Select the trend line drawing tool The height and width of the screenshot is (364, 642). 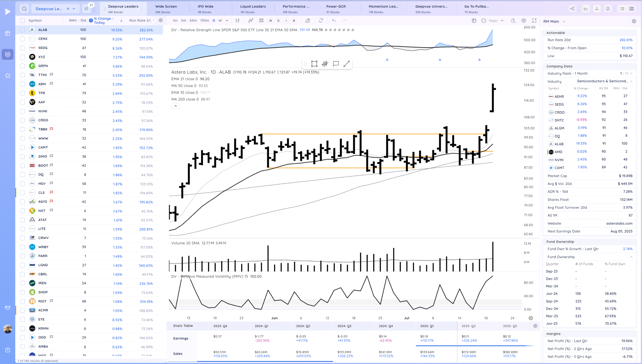pyautogui.click(x=347, y=64)
